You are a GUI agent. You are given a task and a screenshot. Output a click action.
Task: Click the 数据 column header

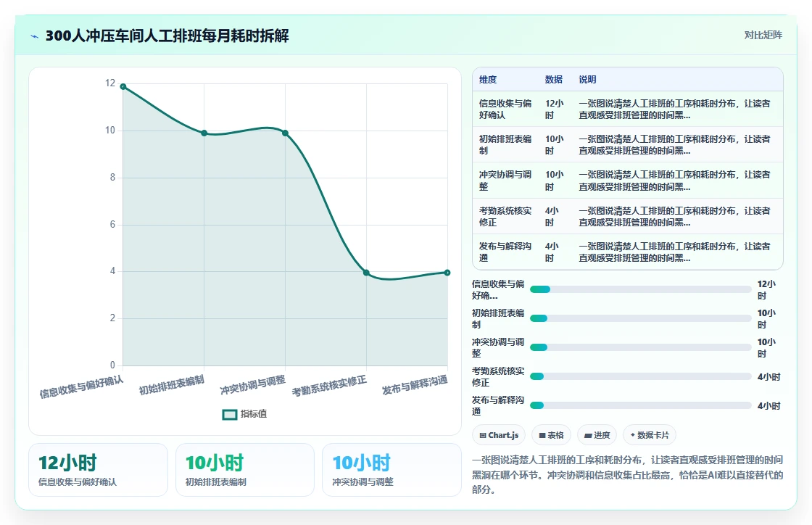click(x=554, y=80)
